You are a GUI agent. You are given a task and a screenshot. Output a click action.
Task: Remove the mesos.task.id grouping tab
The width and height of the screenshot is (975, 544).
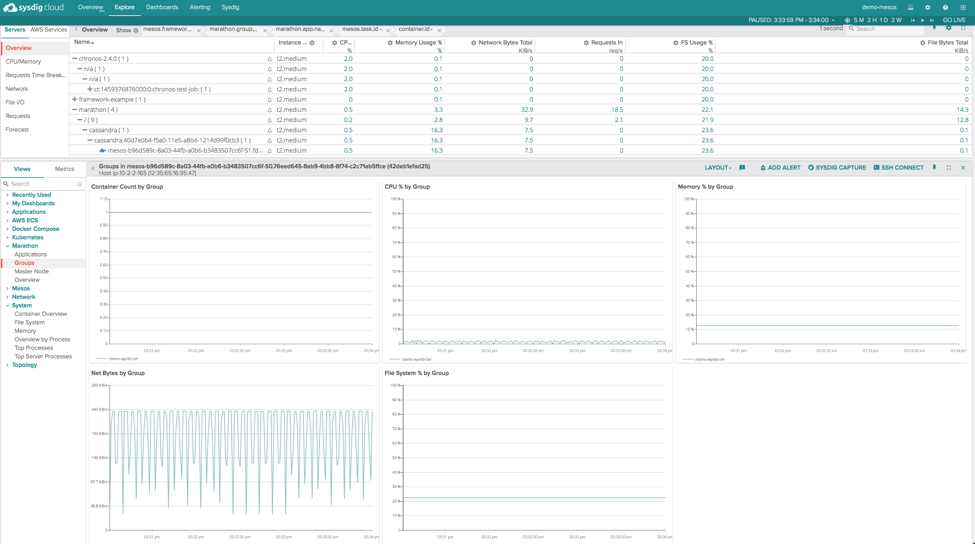(388, 30)
